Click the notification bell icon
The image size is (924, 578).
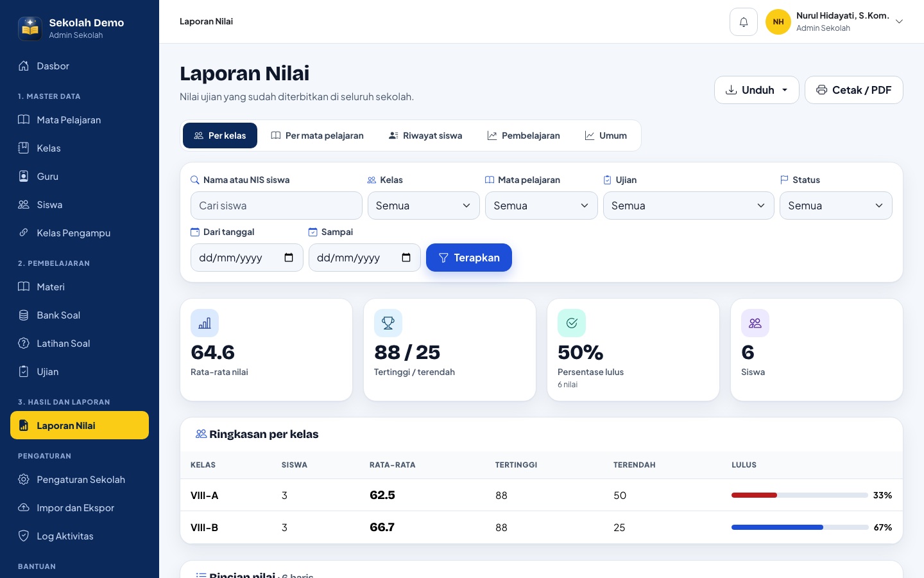click(x=744, y=22)
